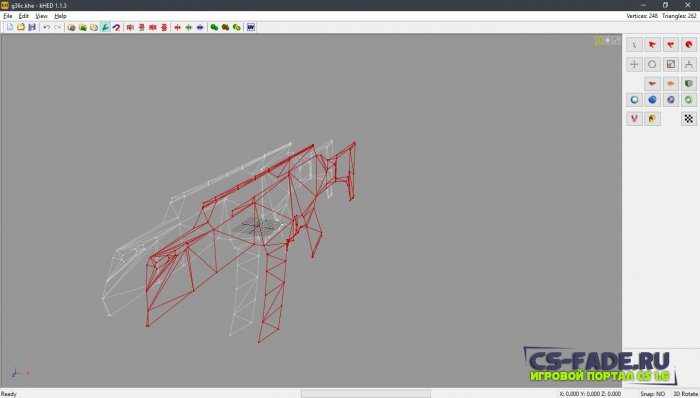The image size is (700, 398).
Task: Toggle the green sphere display mode
Action: (x=689, y=100)
